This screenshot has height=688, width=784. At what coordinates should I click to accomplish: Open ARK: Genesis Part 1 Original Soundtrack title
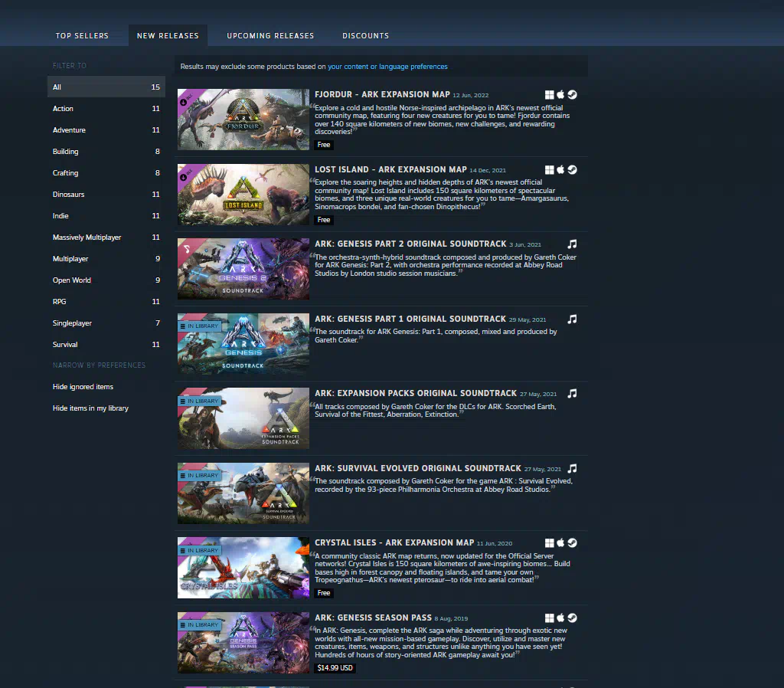click(410, 319)
